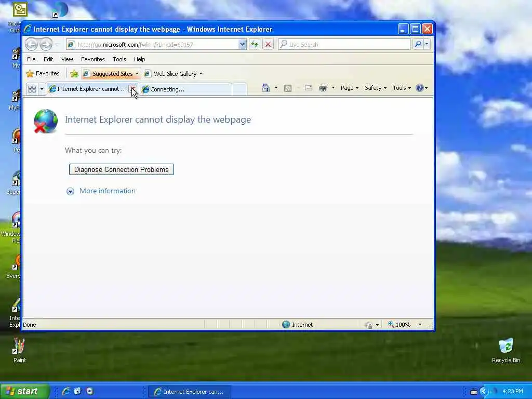
Task: Click the third Quick Launch icon
Action: pos(89,391)
